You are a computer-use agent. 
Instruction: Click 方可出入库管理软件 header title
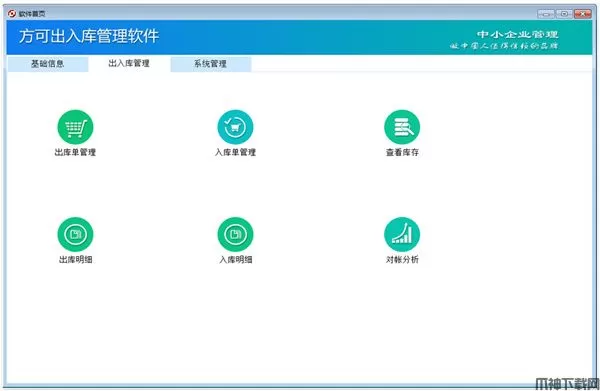[x=89, y=36]
